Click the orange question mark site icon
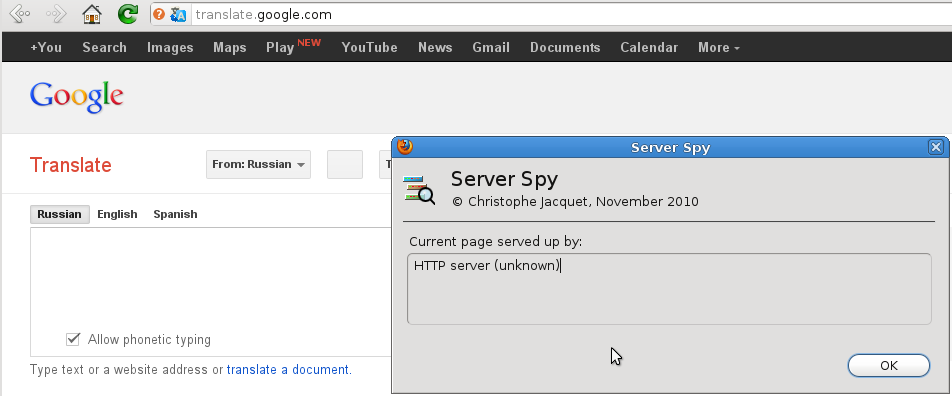The width and height of the screenshot is (952, 396). pyautogui.click(x=159, y=14)
